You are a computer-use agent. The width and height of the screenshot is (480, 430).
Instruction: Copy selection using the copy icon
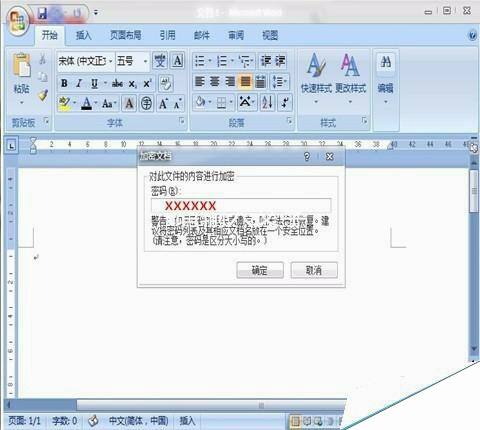pos(43,77)
